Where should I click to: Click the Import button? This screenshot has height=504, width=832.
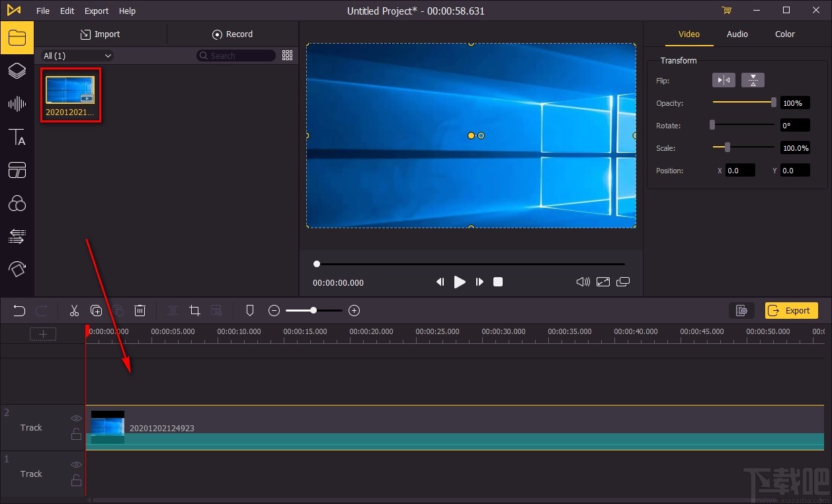coord(101,34)
